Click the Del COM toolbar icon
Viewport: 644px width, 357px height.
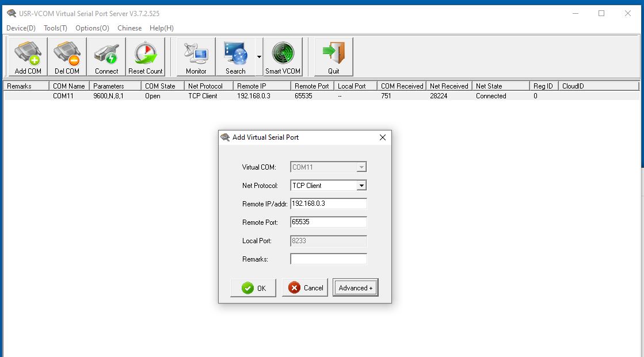pos(67,57)
